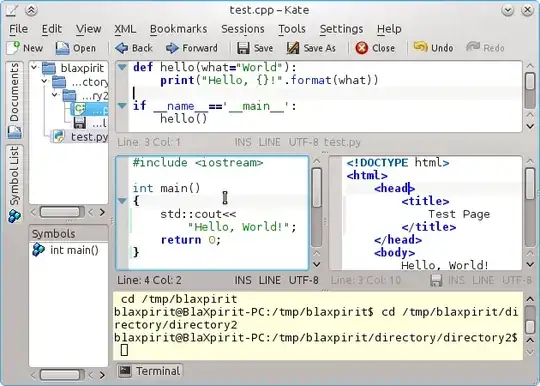Collapse the ...ctory folder node
The width and height of the screenshot is (540, 386).
(45, 81)
